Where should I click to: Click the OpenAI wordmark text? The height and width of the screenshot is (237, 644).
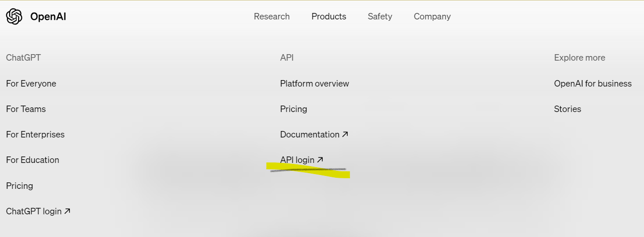point(48,17)
